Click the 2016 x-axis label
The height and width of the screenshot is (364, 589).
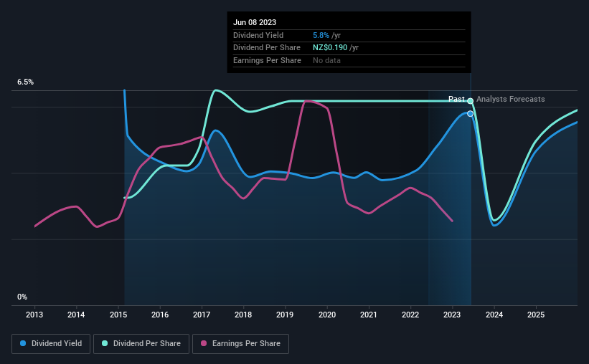click(160, 315)
